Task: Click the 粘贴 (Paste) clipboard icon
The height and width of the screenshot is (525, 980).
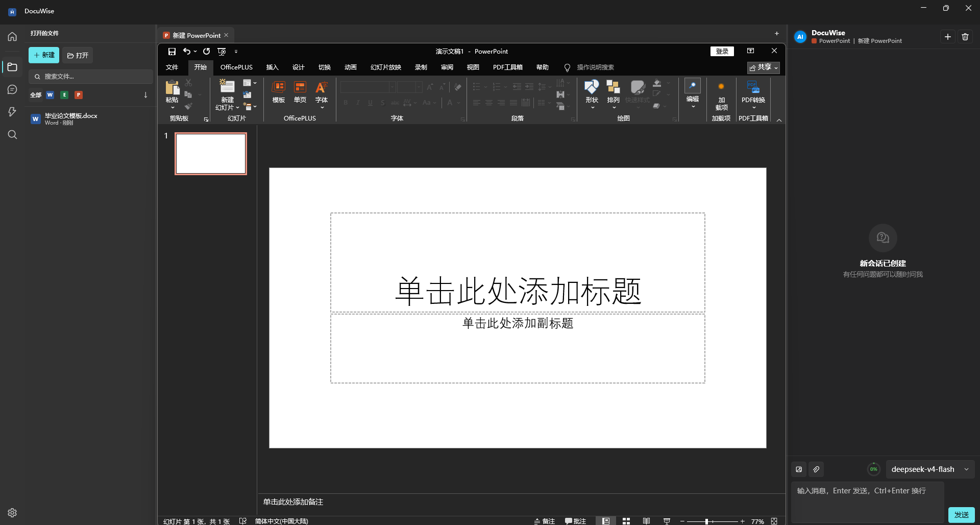Action: 172,88
